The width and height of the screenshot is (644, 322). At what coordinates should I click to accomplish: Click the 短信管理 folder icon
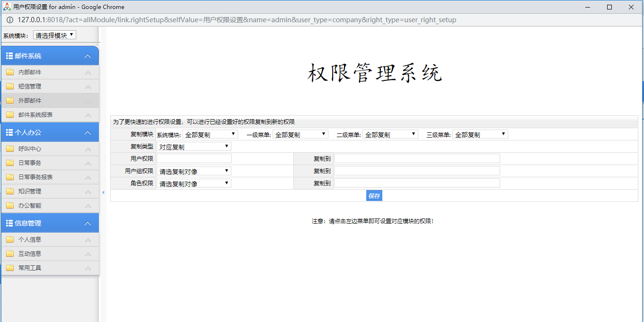pos(10,86)
